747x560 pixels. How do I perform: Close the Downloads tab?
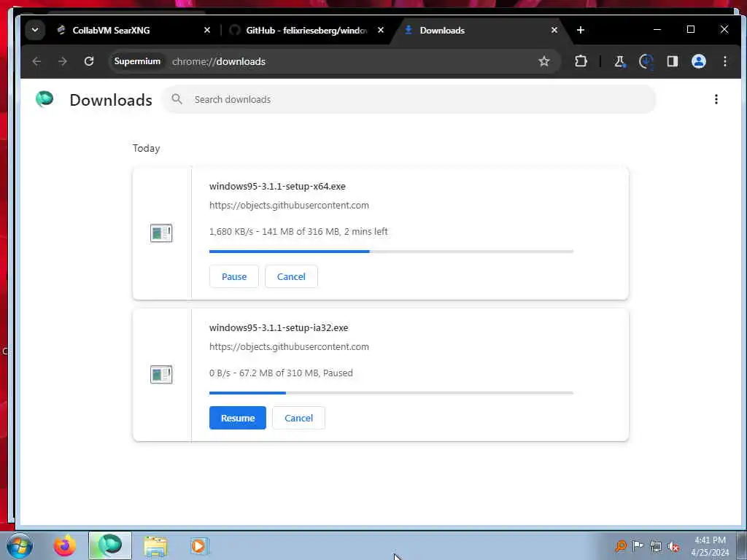(554, 30)
